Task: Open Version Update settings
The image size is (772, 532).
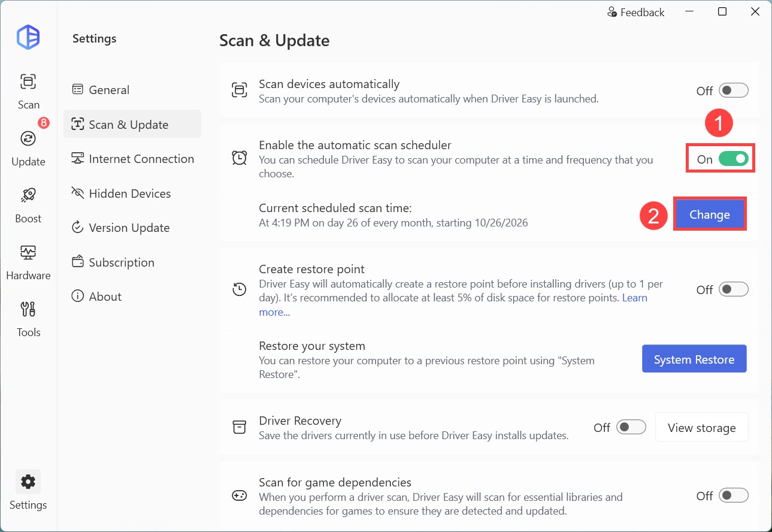Action: [x=132, y=228]
